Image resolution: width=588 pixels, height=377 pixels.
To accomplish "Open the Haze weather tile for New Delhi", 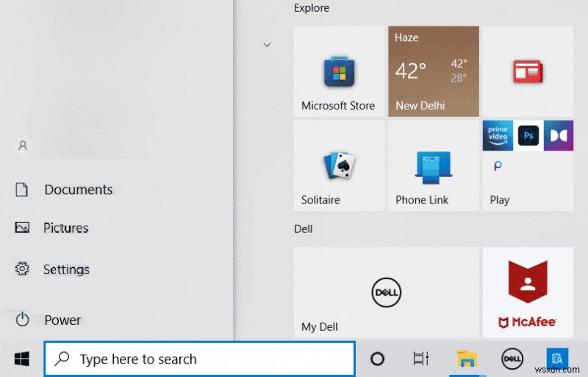I will (434, 71).
